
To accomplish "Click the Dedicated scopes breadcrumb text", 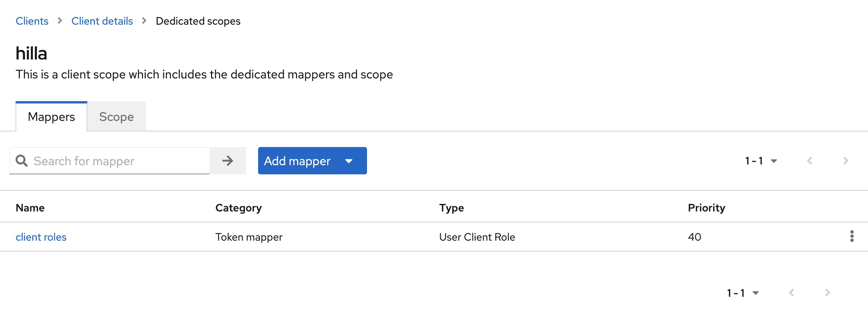I will click(198, 21).
